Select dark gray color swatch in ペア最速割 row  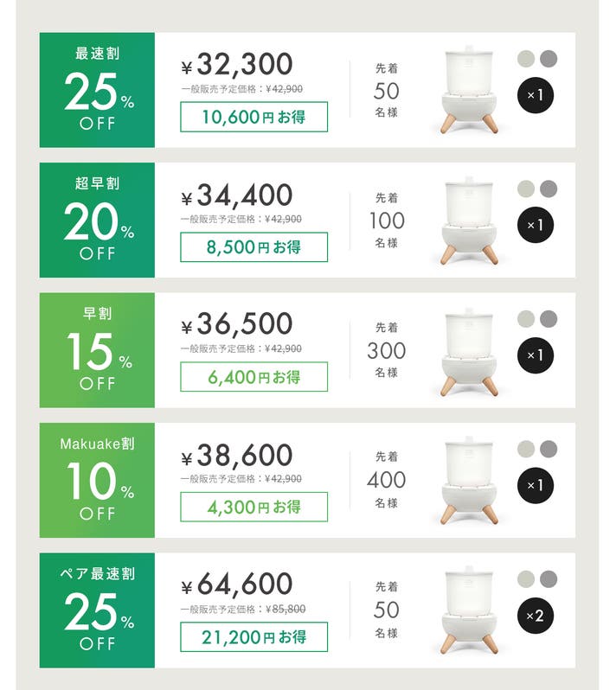[549, 578]
